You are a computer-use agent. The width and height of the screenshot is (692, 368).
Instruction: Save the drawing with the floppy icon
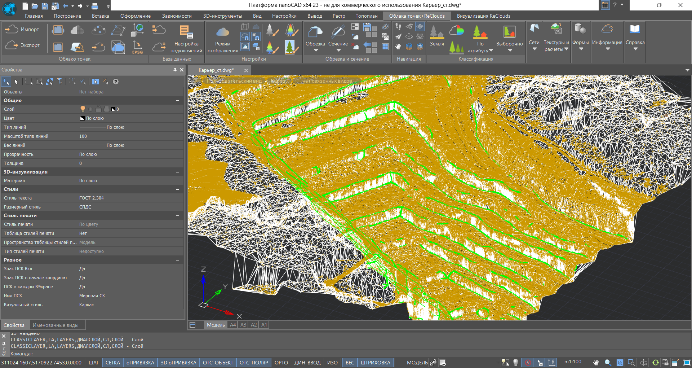click(45, 6)
